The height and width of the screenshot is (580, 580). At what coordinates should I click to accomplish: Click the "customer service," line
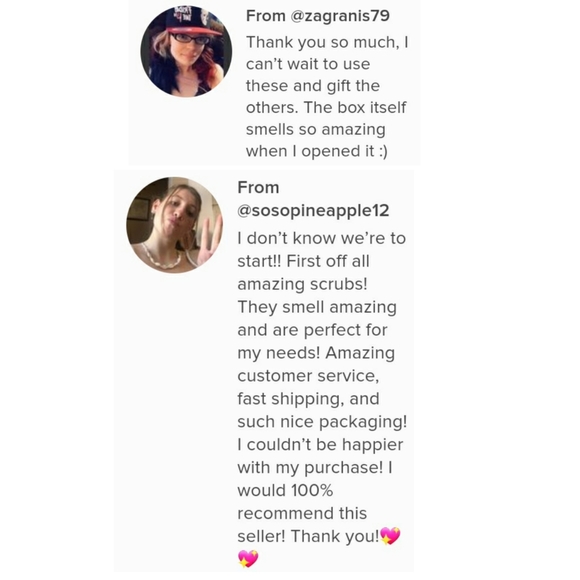(308, 376)
